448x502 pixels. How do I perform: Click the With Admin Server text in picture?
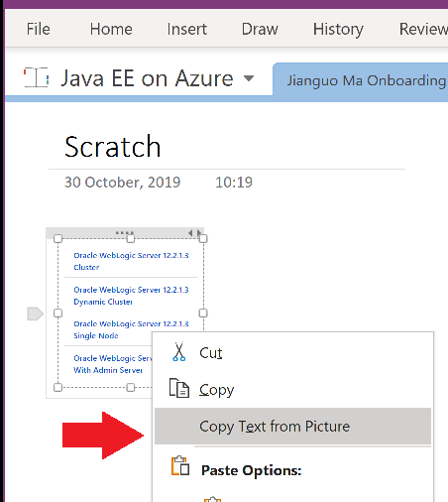(x=108, y=370)
